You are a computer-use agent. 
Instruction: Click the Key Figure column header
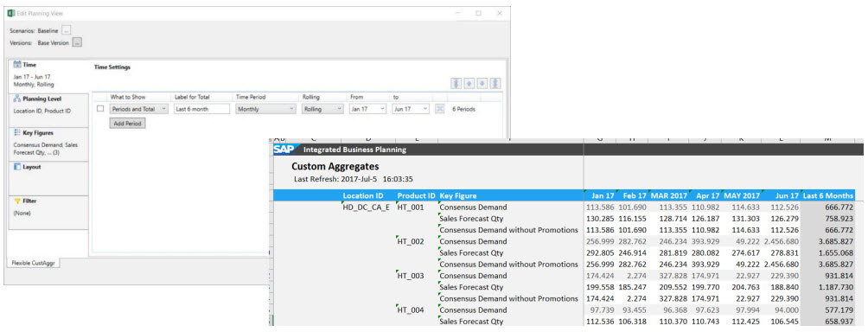pos(458,196)
